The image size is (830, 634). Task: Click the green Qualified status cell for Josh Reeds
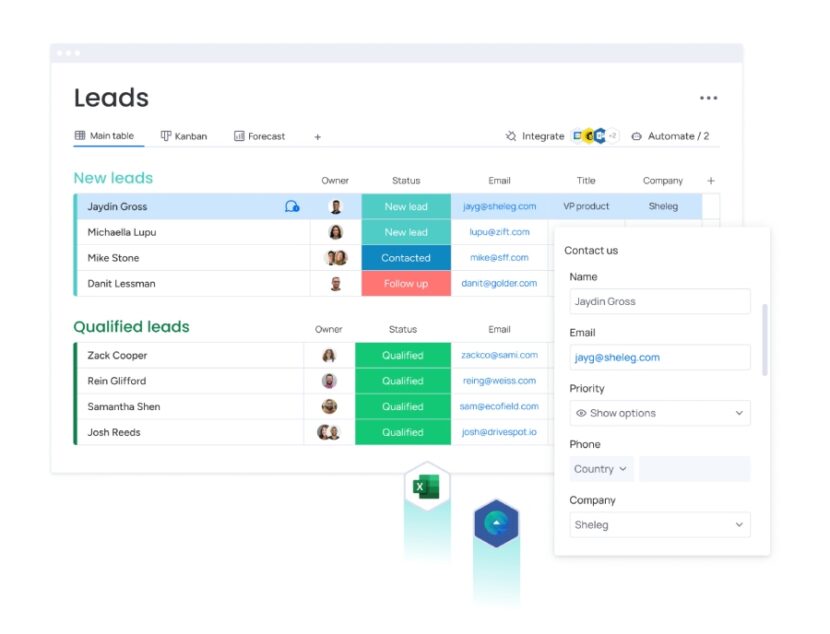coord(405,432)
